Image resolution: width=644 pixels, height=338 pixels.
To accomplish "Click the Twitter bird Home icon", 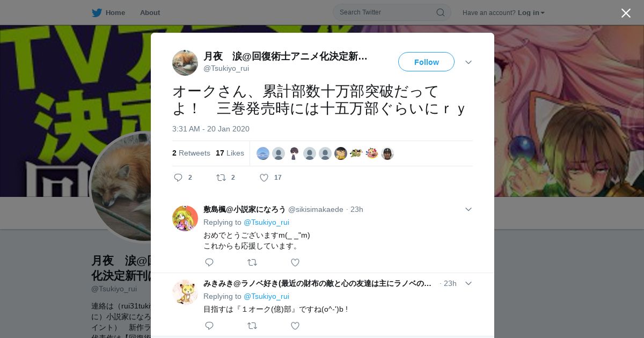I will coord(97,13).
